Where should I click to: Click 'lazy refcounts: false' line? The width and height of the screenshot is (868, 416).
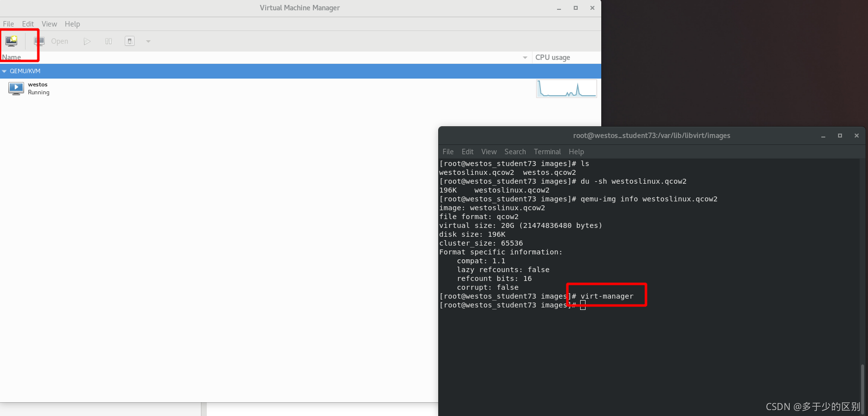click(x=503, y=270)
